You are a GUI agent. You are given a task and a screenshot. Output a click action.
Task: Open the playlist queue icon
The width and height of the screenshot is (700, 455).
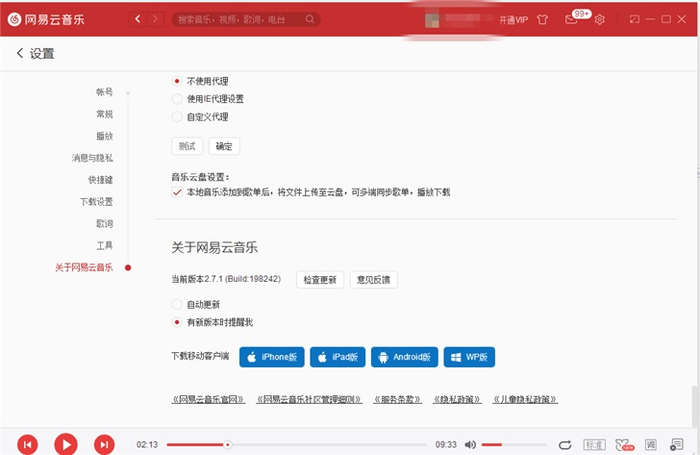pyautogui.click(x=676, y=444)
